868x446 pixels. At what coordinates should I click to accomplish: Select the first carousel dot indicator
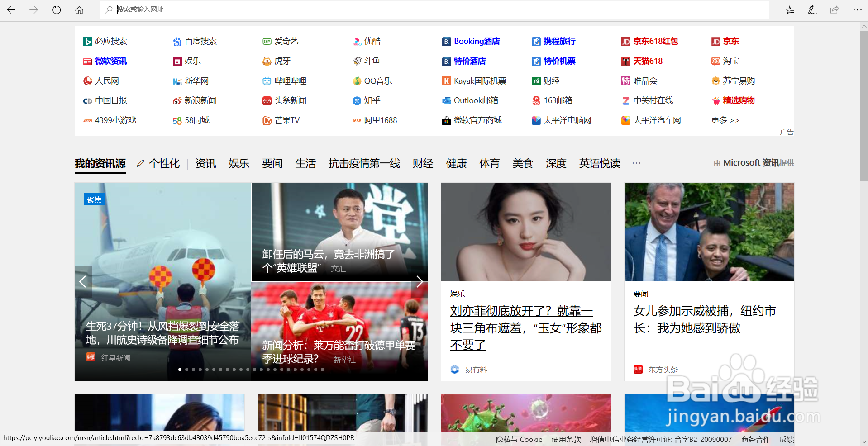[x=180, y=370]
